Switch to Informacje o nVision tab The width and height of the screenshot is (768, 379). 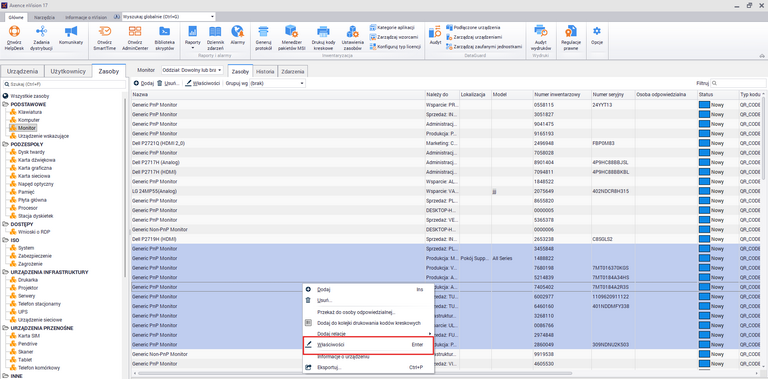[87, 17]
